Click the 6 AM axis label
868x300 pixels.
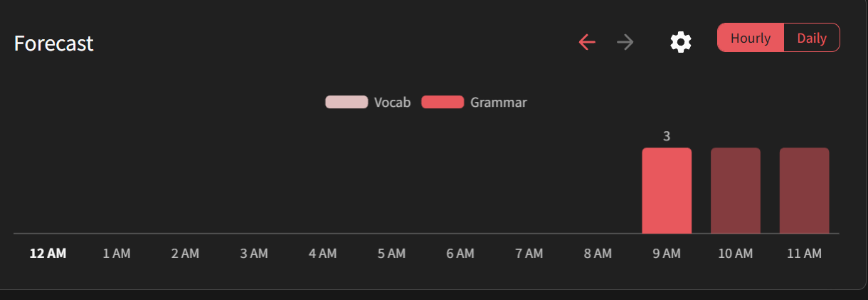460,254
